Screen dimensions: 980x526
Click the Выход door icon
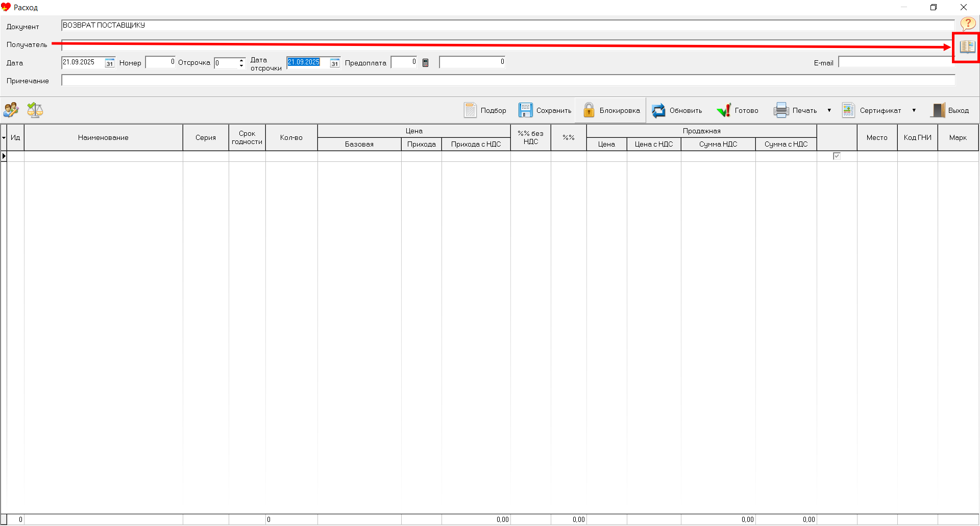point(938,110)
